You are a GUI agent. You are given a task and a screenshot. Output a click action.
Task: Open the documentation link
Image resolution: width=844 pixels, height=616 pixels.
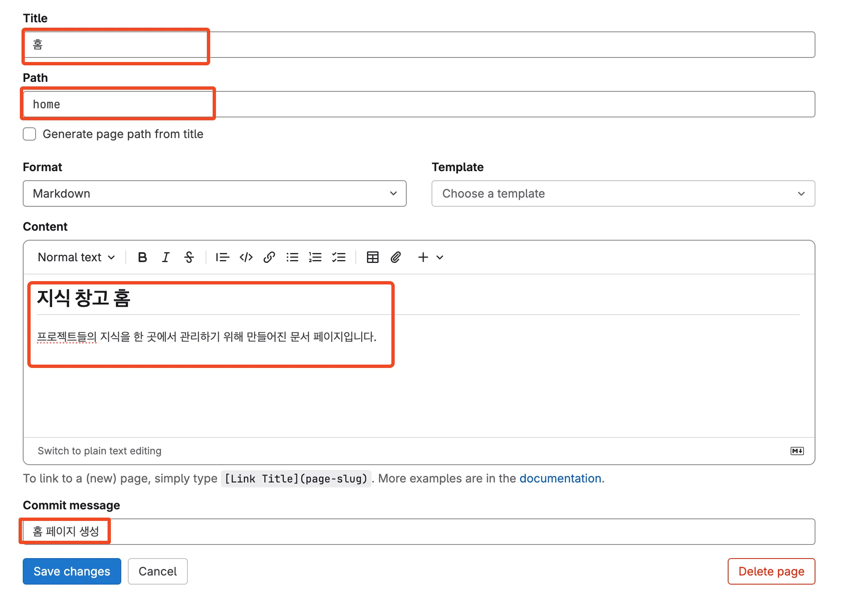(560, 478)
